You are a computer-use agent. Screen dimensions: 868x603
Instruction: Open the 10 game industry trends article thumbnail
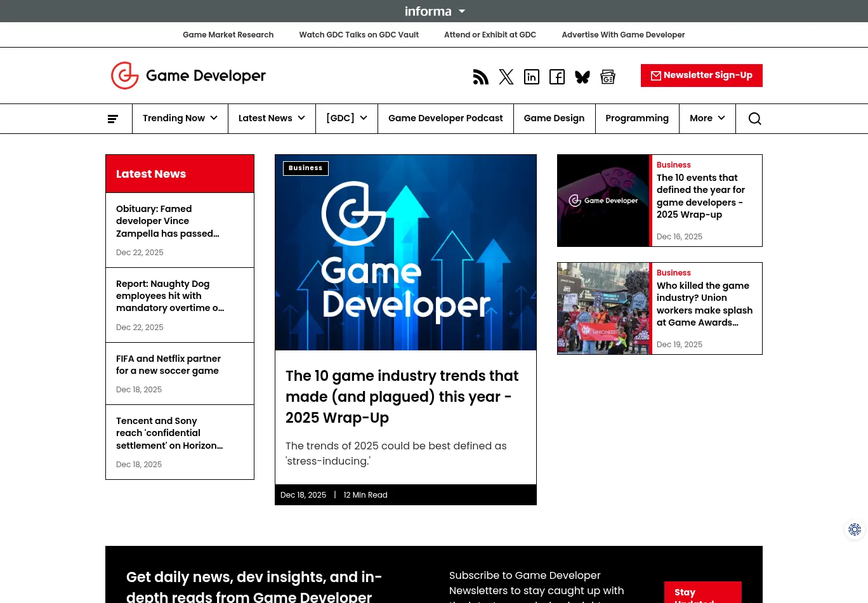(x=405, y=252)
